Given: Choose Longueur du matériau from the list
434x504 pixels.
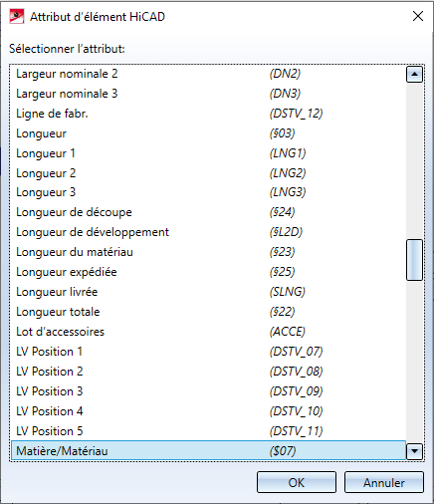Looking at the screenshot, I should click(x=208, y=252).
